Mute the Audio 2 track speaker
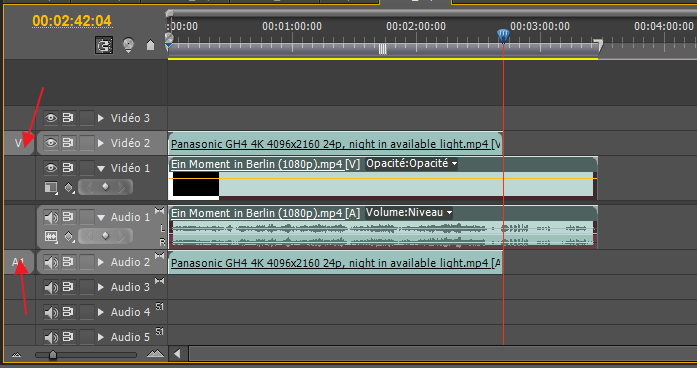The image size is (697, 368). (x=51, y=262)
